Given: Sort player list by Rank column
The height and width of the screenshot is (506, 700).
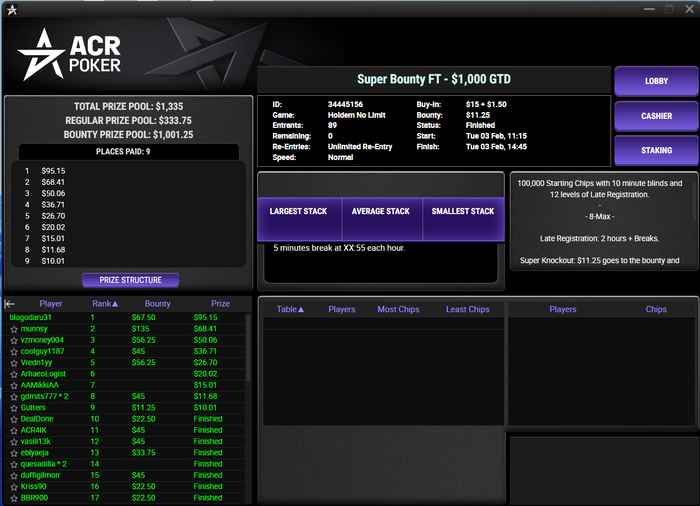Looking at the screenshot, I should pyautogui.click(x=105, y=304).
